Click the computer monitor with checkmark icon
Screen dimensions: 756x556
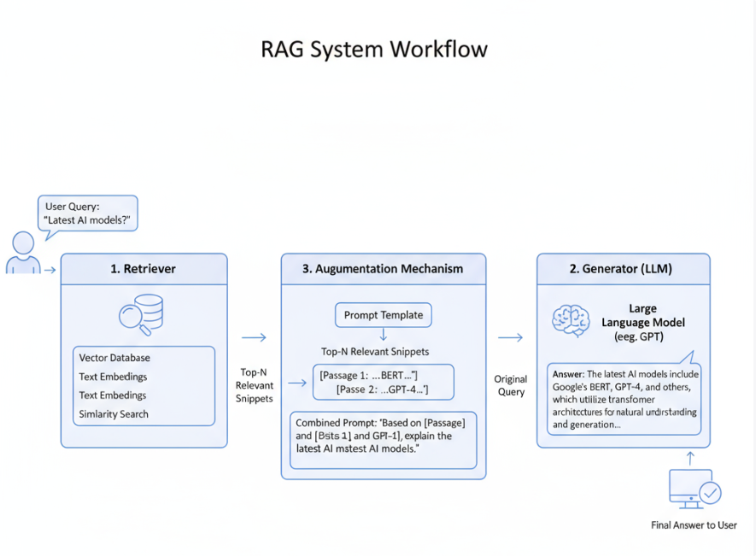point(694,489)
